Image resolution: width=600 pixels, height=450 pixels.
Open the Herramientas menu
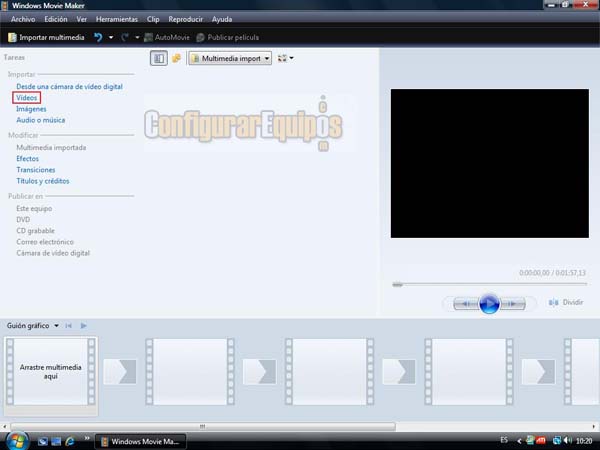pyautogui.click(x=117, y=19)
